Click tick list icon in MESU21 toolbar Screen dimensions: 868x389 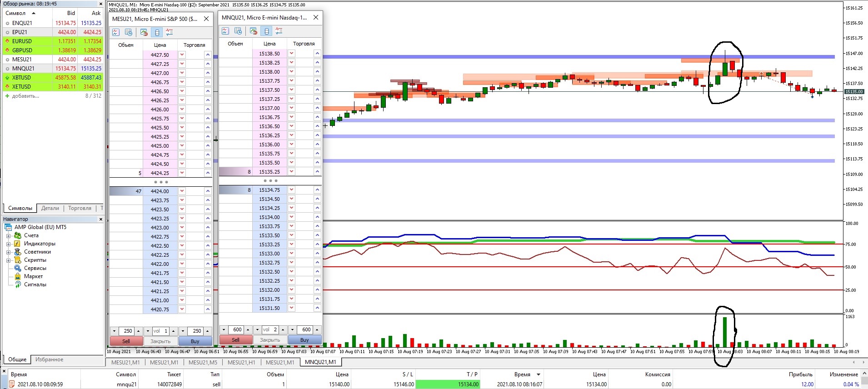tap(170, 32)
